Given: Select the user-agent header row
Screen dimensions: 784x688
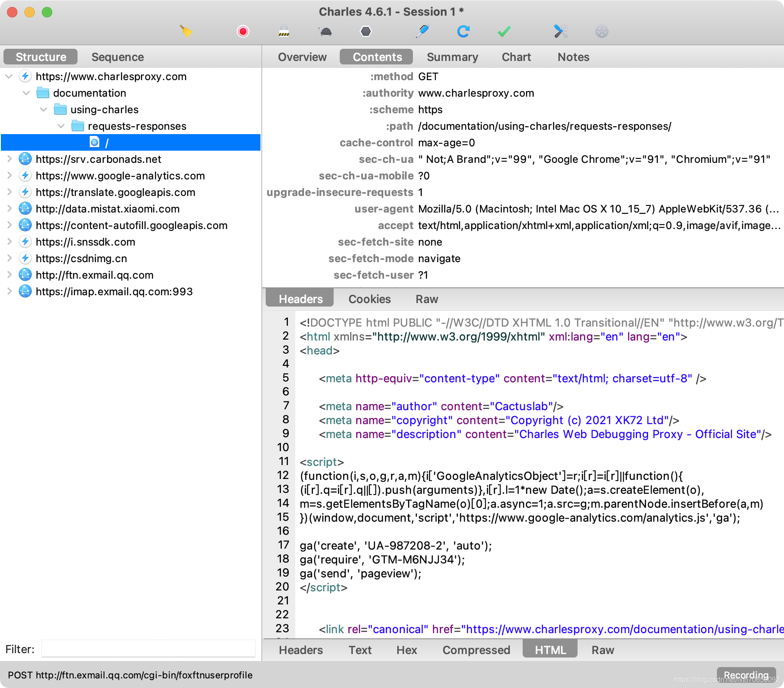Looking at the screenshot, I should point(523,209).
